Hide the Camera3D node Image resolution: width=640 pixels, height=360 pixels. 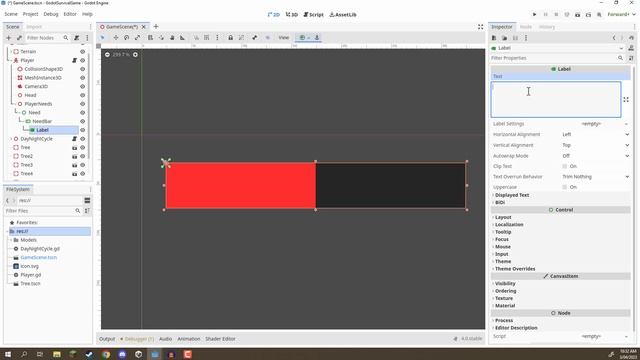coord(82,87)
